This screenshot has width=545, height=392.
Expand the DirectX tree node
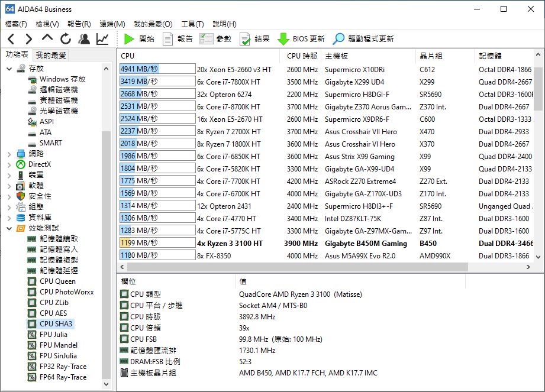pos(9,164)
